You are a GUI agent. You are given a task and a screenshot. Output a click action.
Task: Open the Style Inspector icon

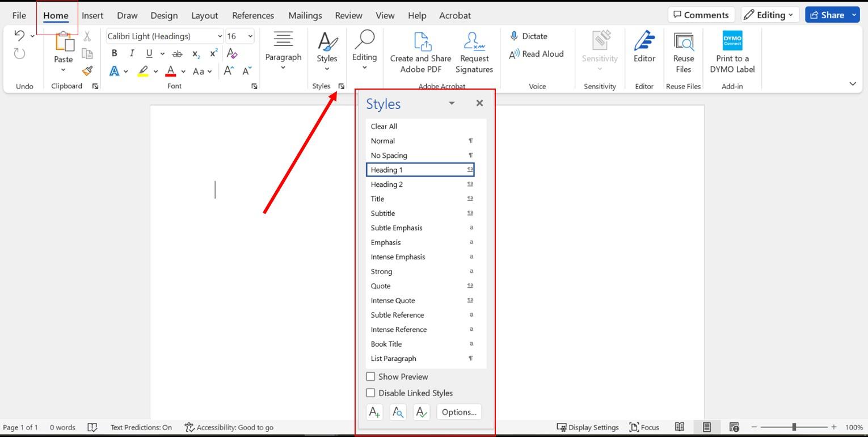(398, 413)
